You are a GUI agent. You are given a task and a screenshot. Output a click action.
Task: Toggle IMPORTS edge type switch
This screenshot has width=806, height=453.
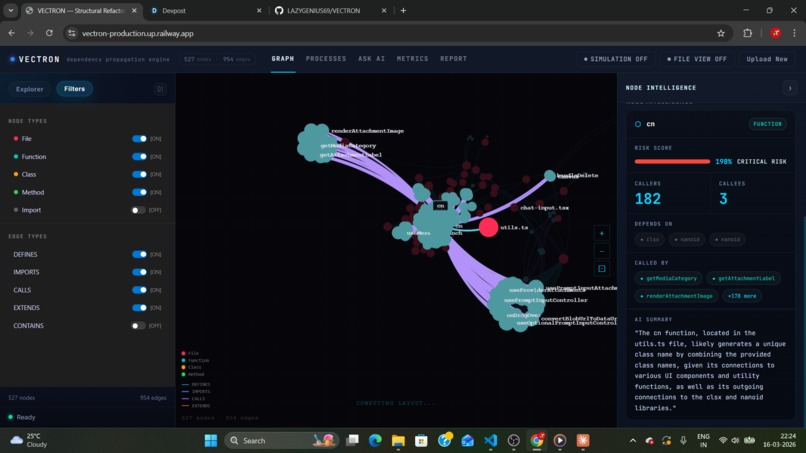pyautogui.click(x=139, y=272)
